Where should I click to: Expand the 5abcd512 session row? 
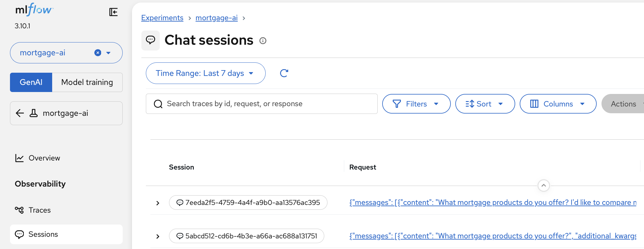[x=158, y=236]
